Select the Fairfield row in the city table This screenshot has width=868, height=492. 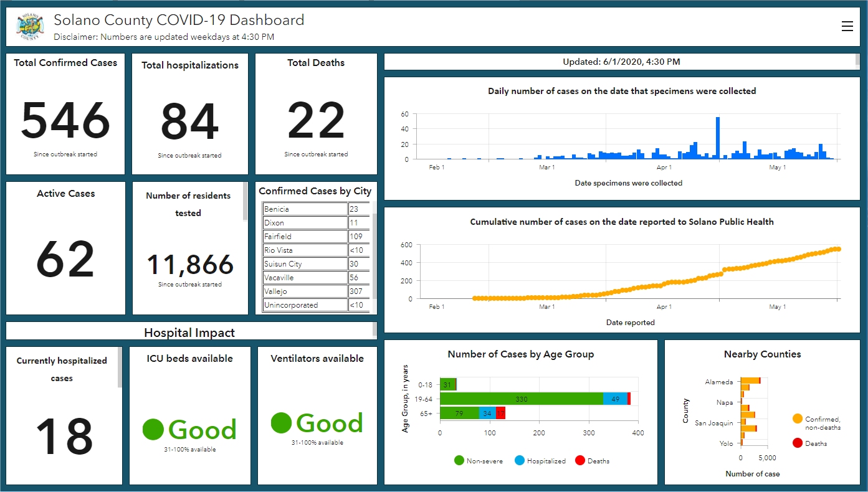[x=305, y=237]
